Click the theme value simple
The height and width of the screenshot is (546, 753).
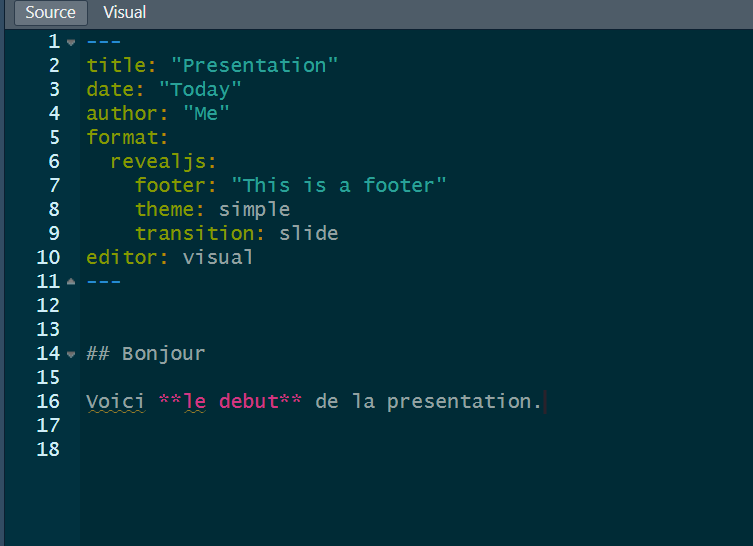254,210
